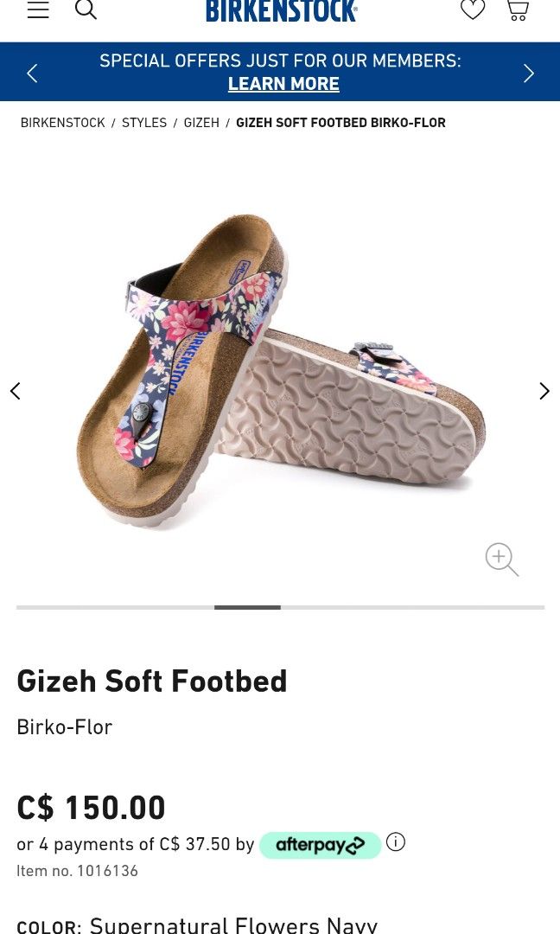This screenshot has width=560, height=934.
Task: Open the search magnifier icon
Action: 86,10
